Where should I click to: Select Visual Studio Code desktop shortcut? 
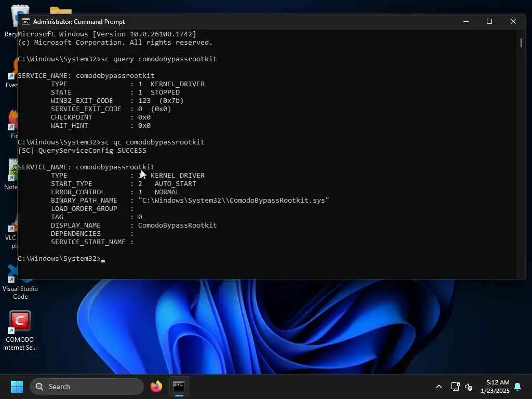20,283
